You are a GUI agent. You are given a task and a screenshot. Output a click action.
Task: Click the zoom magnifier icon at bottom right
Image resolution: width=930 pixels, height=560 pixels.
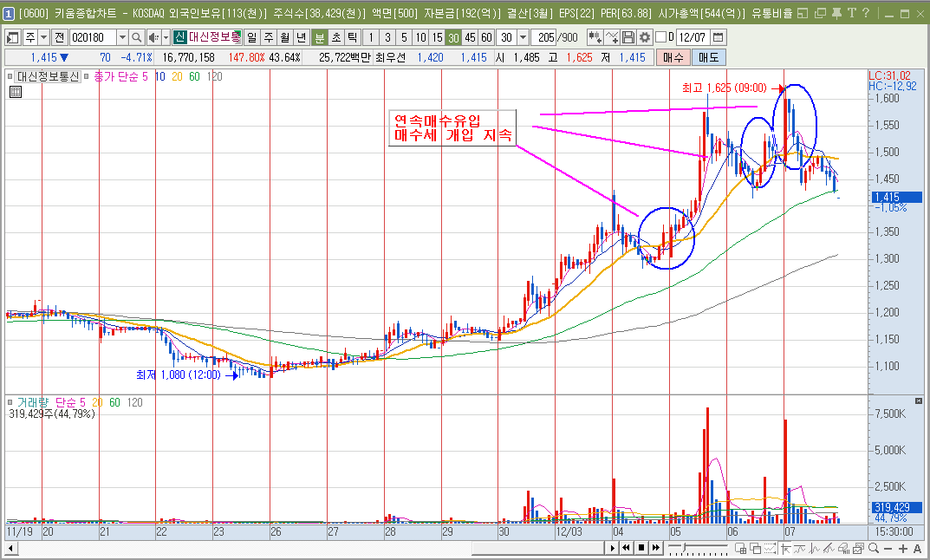(x=873, y=548)
